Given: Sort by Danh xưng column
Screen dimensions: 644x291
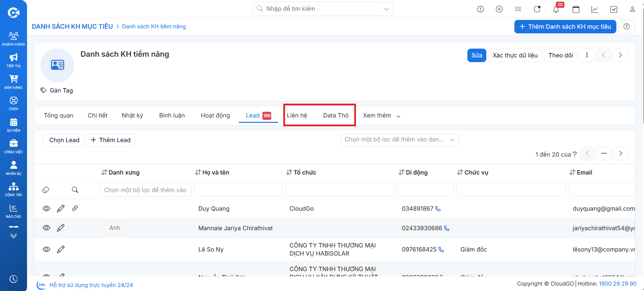Looking at the screenshot, I should (x=120, y=173).
